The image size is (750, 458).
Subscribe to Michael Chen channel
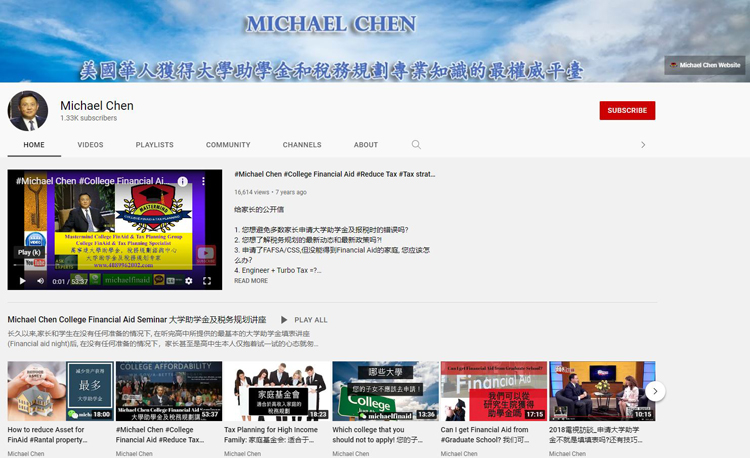(x=627, y=110)
